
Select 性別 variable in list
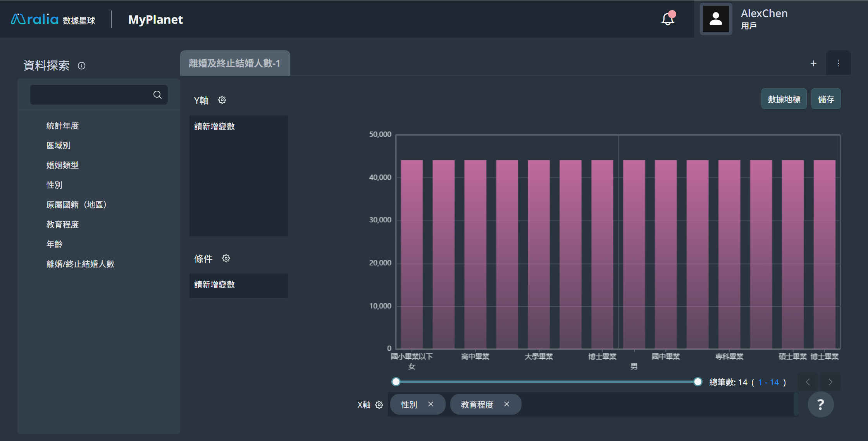(x=54, y=185)
